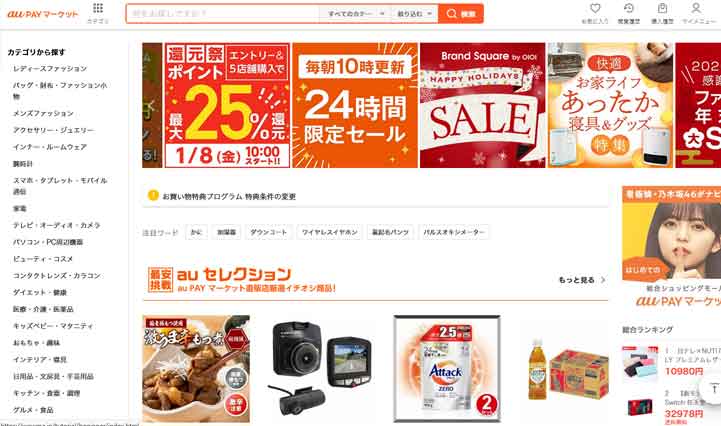
Task: Click the ダウンコート keyword tag
Action: (x=269, y=232)
